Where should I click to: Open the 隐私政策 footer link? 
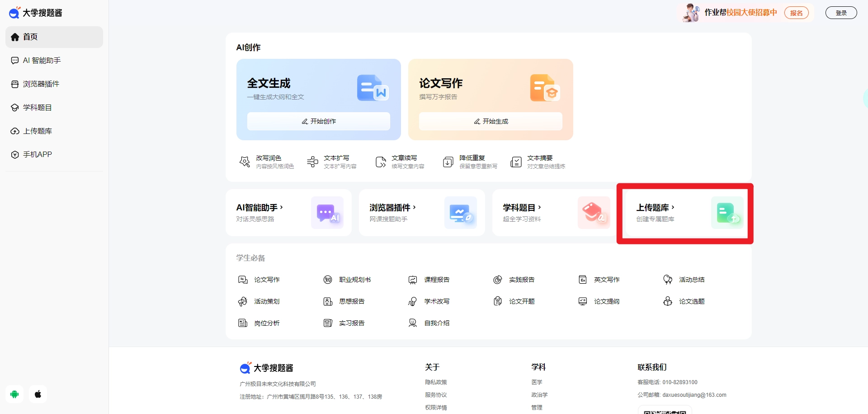[436, 382]
